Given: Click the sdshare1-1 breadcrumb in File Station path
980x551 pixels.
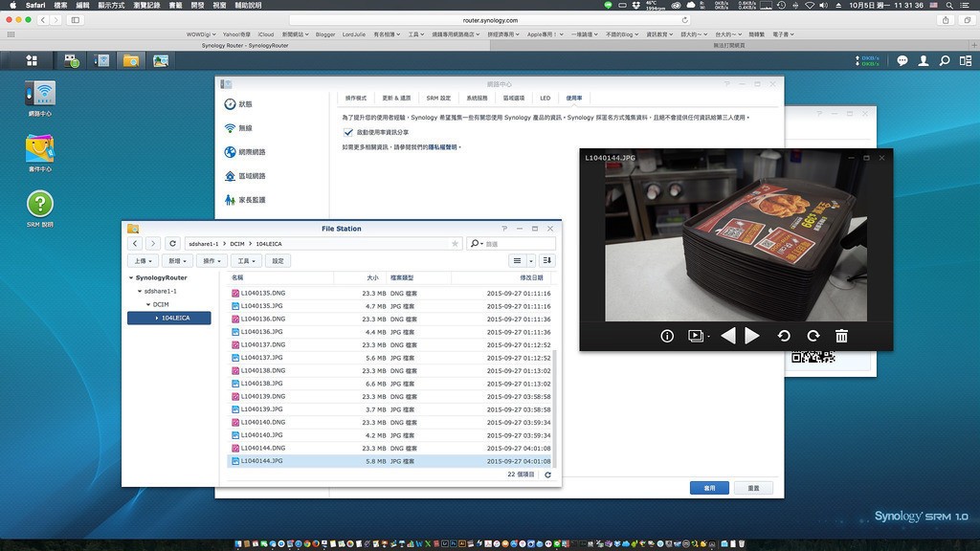Looking at the screenshot, I should pyautogui.click(x=204, y=244).
